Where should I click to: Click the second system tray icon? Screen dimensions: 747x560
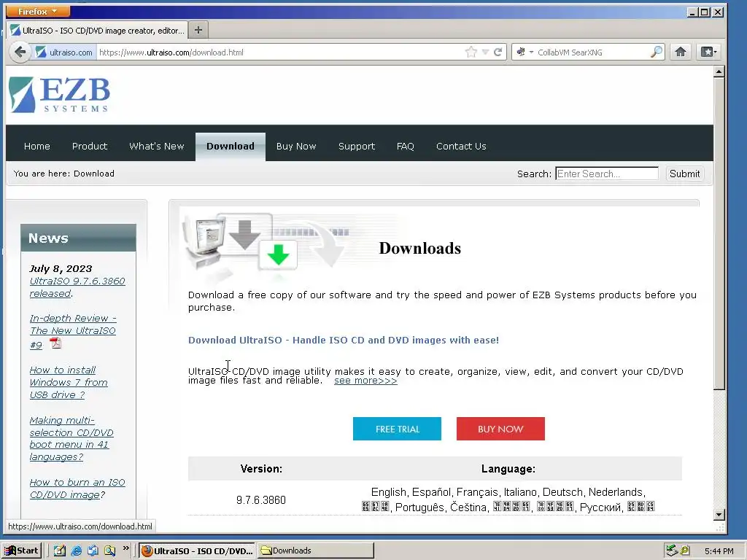tap(685, 551)
